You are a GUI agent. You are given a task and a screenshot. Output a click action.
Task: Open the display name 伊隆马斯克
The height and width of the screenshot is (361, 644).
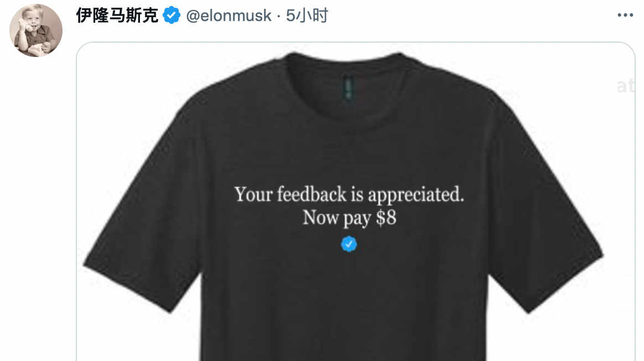pos(117,16)
